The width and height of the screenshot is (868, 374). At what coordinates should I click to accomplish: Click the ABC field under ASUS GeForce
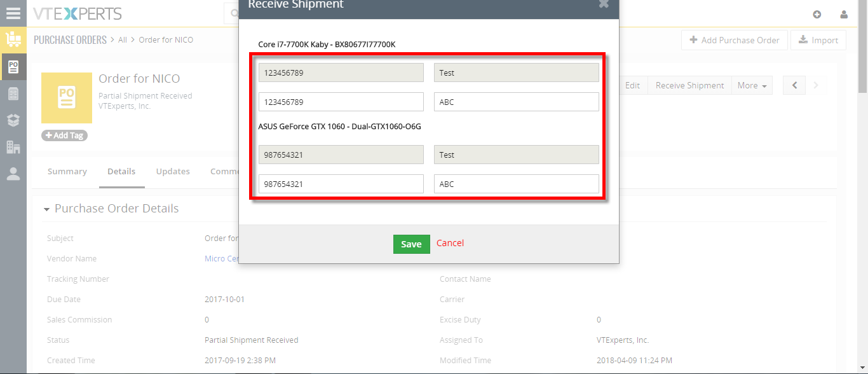(516, 184)
